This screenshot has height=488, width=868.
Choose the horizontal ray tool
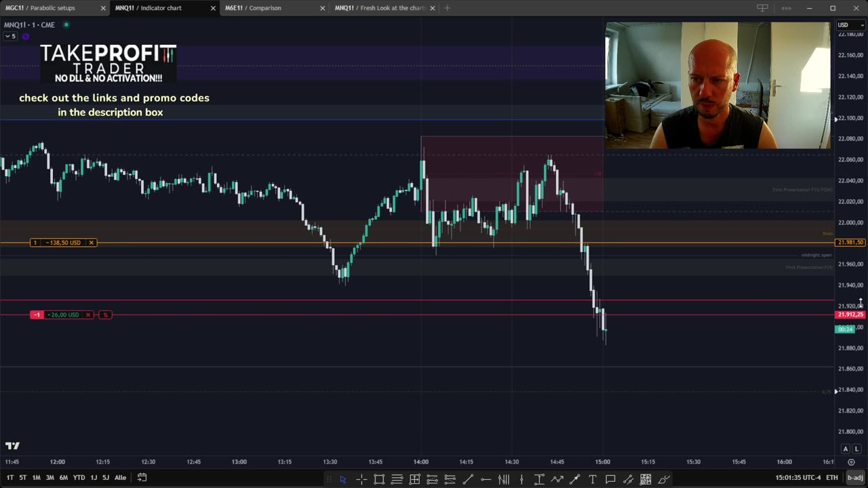click(486, 479)
